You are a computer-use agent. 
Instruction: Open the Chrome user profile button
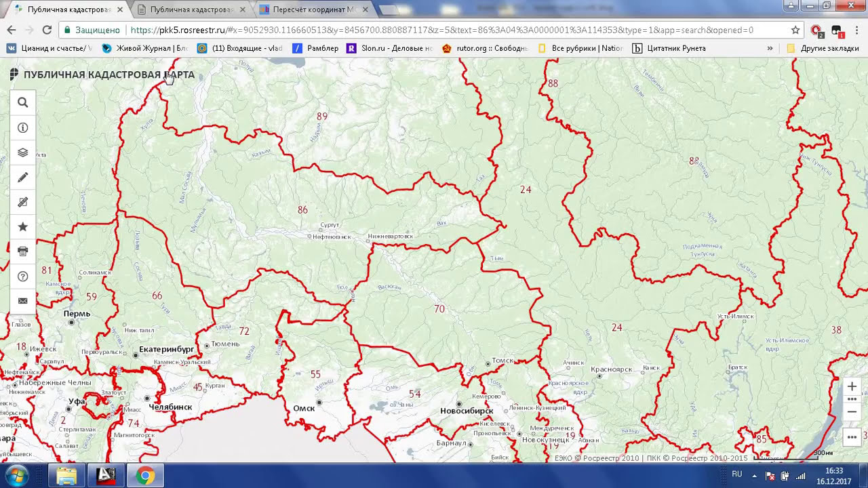[790, 5]
